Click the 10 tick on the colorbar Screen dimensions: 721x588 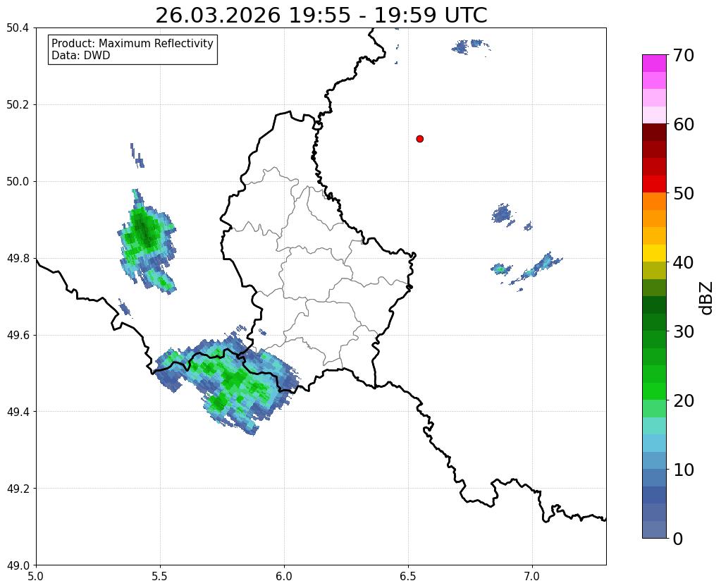(683, 470)
